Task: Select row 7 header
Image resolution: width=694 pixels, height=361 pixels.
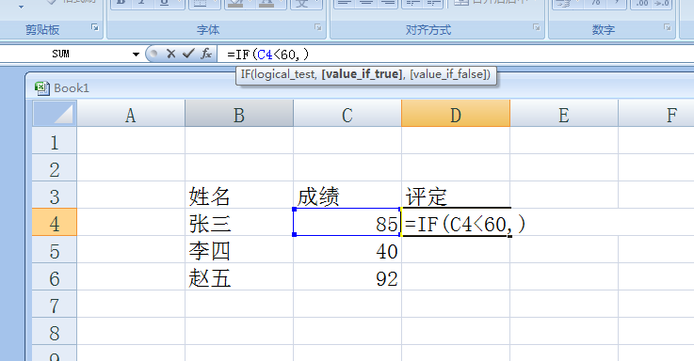Action: click(54, 304)
